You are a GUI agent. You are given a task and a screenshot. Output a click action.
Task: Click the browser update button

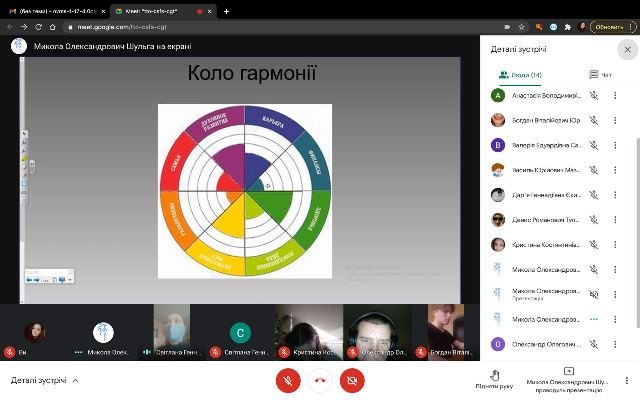pyautogui.click(x=609, y=27)
